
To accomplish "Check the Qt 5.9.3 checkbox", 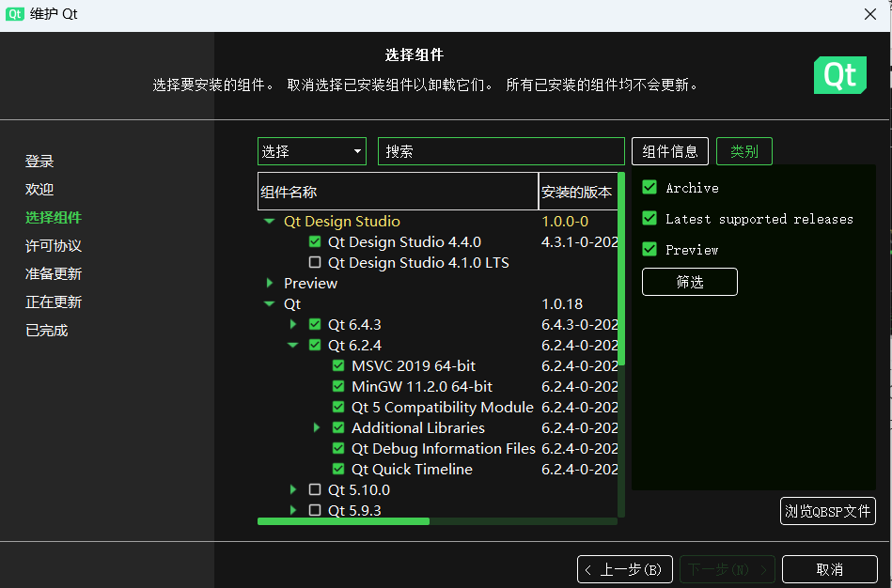I will [315, 510].
